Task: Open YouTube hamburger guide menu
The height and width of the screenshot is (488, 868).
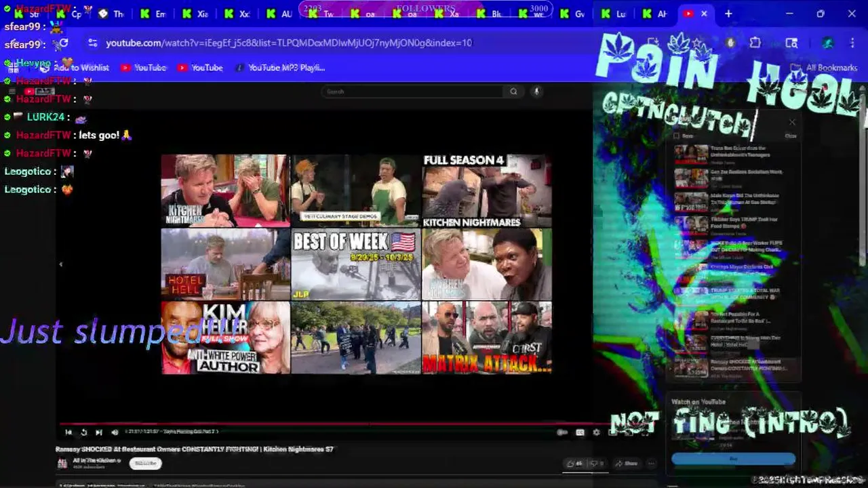Action: (12, 91)
